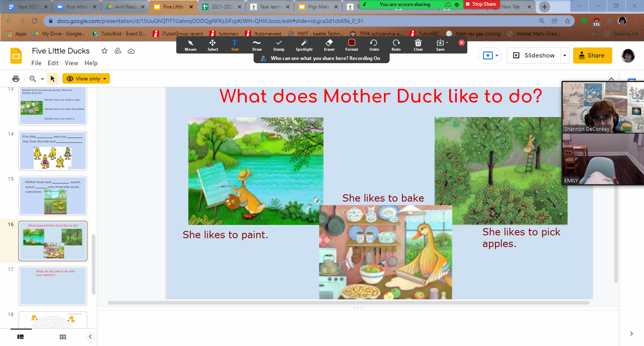Open slide 14 thumbnail
This screenshot has width=644, height=346.
coord(53,151)
